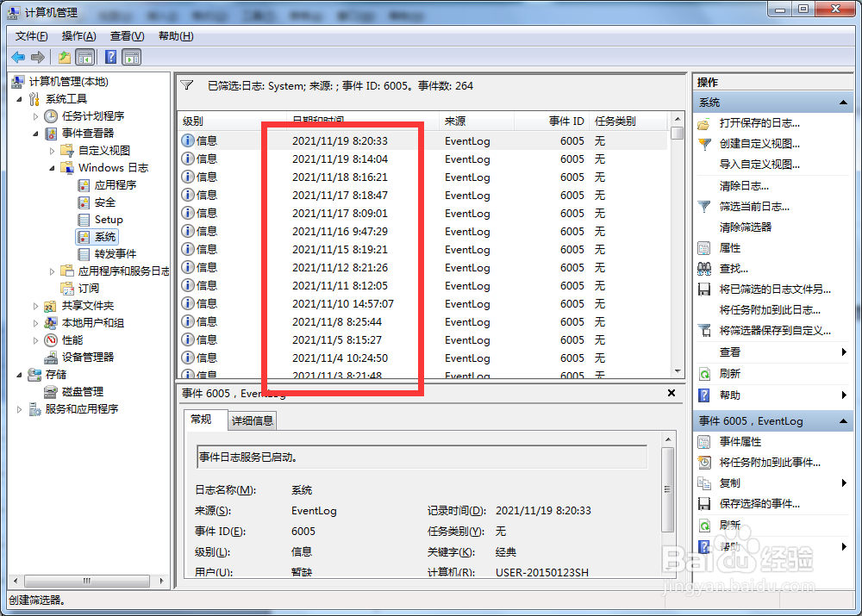
Task: Select 转发事件 log
Action: 115,254
